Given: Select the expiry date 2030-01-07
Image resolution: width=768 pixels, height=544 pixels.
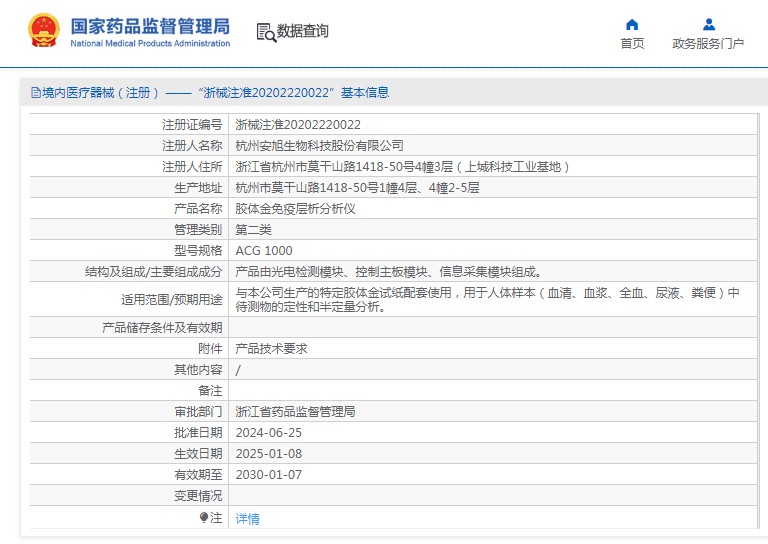Looking at the screenshot, I should (x=268, y=475).
